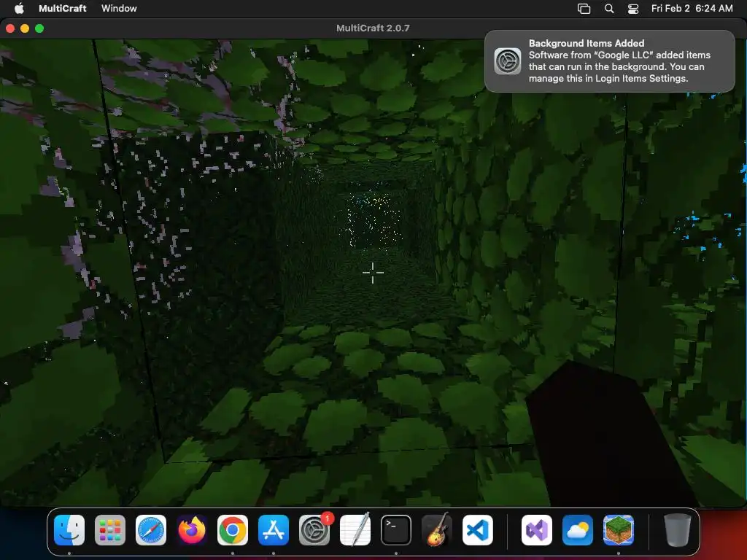
Task: Open Control Center in the menu bar
Action: [632, 9]
